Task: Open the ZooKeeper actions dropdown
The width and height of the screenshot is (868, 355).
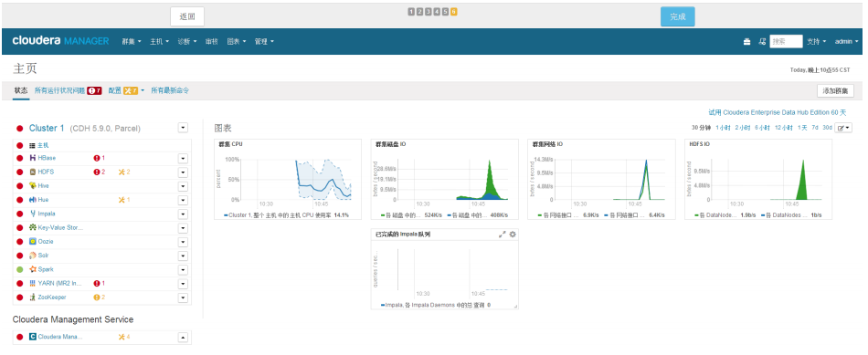Action: coord(184,298)
